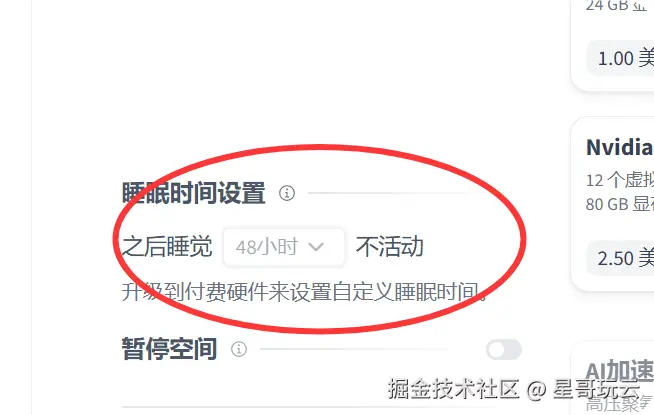Click the 暂停空间 section heading
Viewport: 654px width, 415px height.
point(169,349)
